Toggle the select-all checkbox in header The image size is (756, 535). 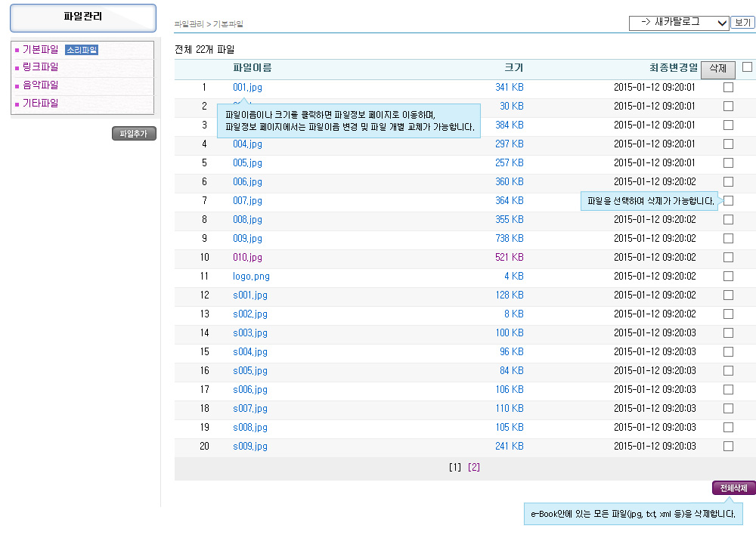coord(747,67)
